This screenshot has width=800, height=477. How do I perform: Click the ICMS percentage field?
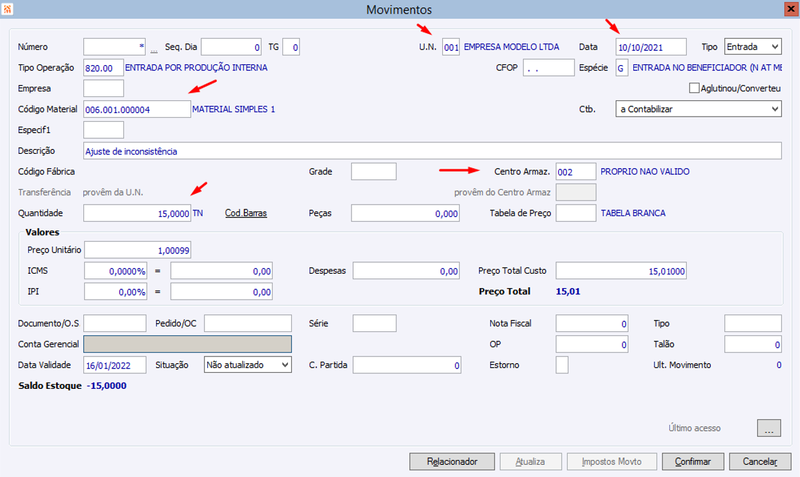[116, 271]
